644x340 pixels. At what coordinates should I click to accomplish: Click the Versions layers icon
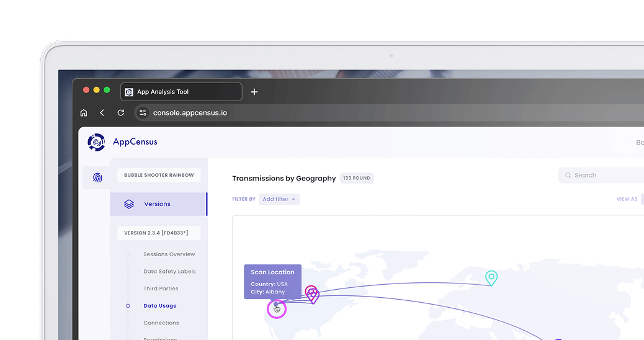point(129,204)
